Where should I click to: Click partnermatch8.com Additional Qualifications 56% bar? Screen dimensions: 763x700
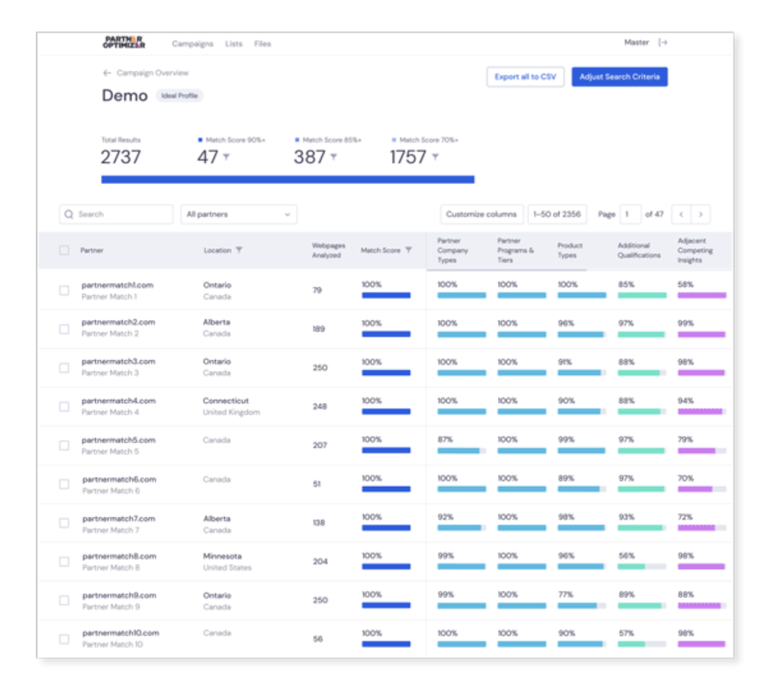coord(642,566)
